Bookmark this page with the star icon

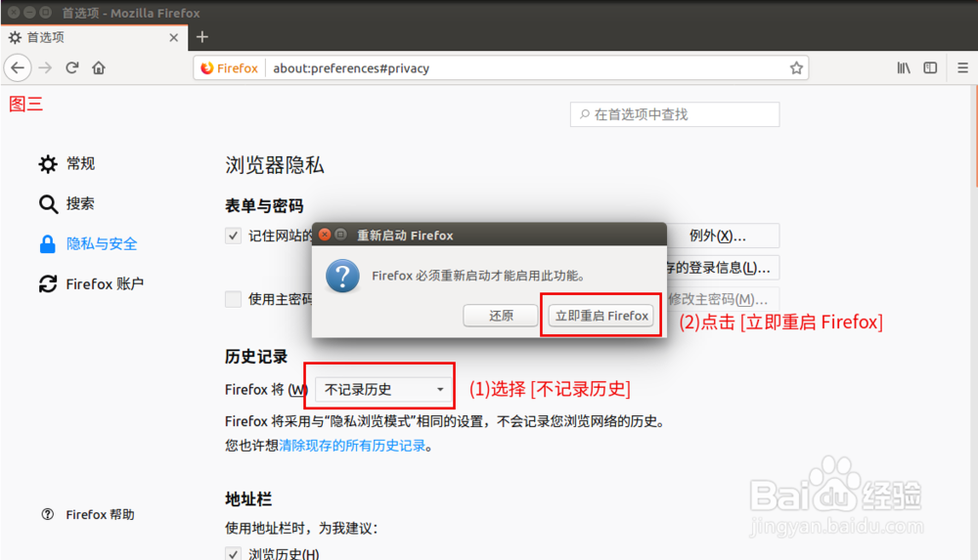796,68
